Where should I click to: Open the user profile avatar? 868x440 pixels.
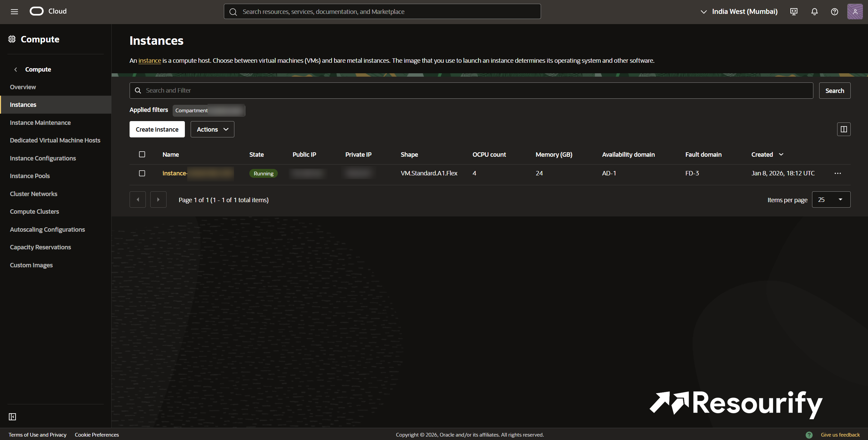click(855, 12)
